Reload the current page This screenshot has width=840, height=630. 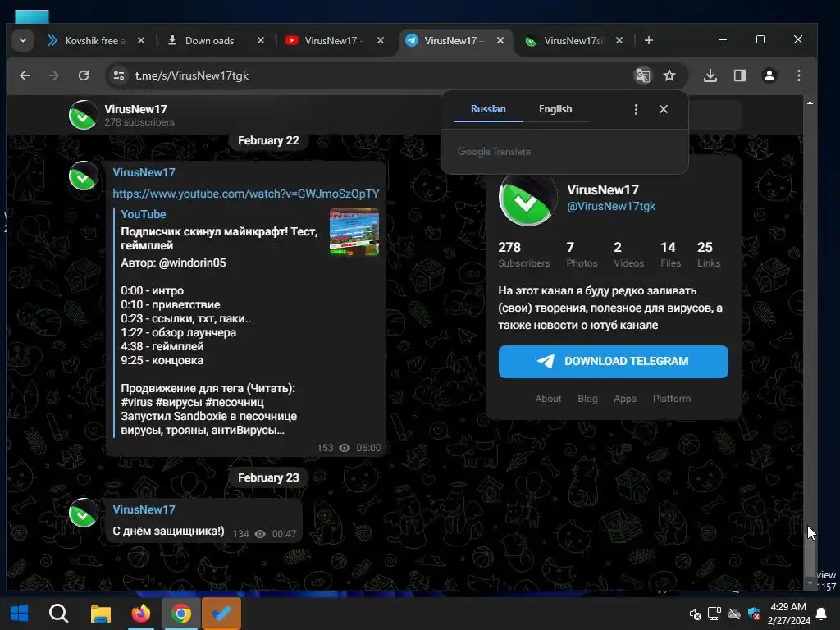[x=84, y=75]
